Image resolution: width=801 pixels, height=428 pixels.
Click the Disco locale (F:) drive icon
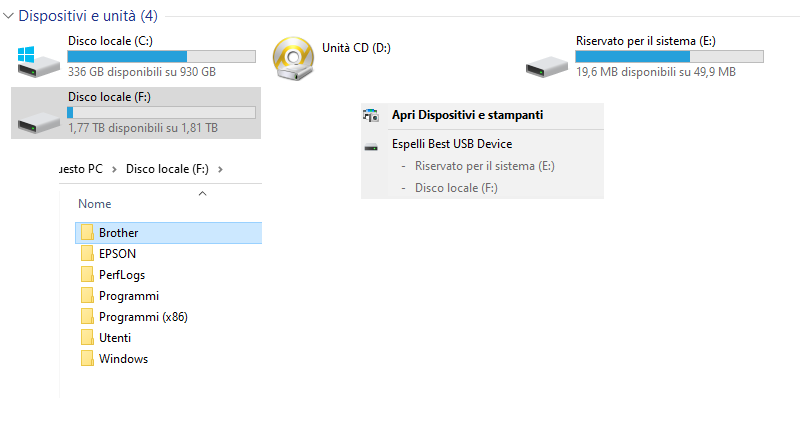[38, 123]
